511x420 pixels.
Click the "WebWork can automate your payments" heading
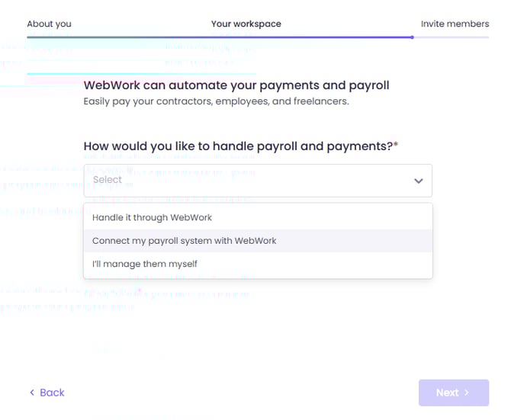[x=236, y=85]
